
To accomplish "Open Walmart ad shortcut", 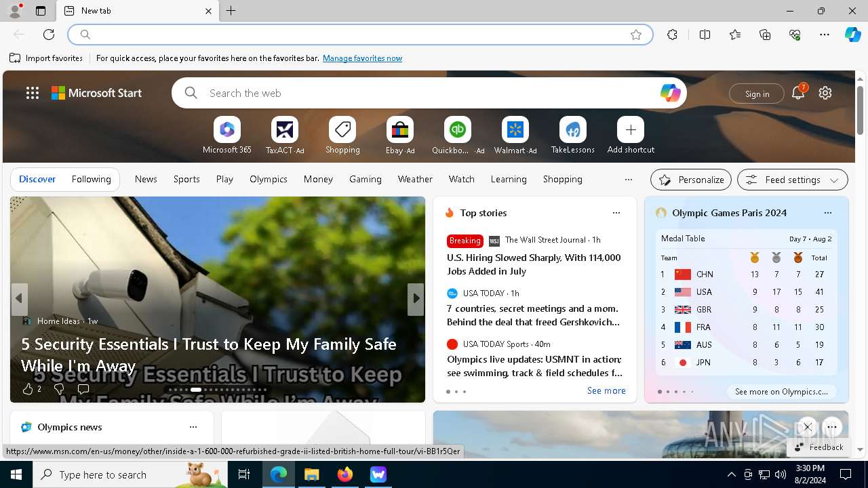I will click(x=515, y=136).
